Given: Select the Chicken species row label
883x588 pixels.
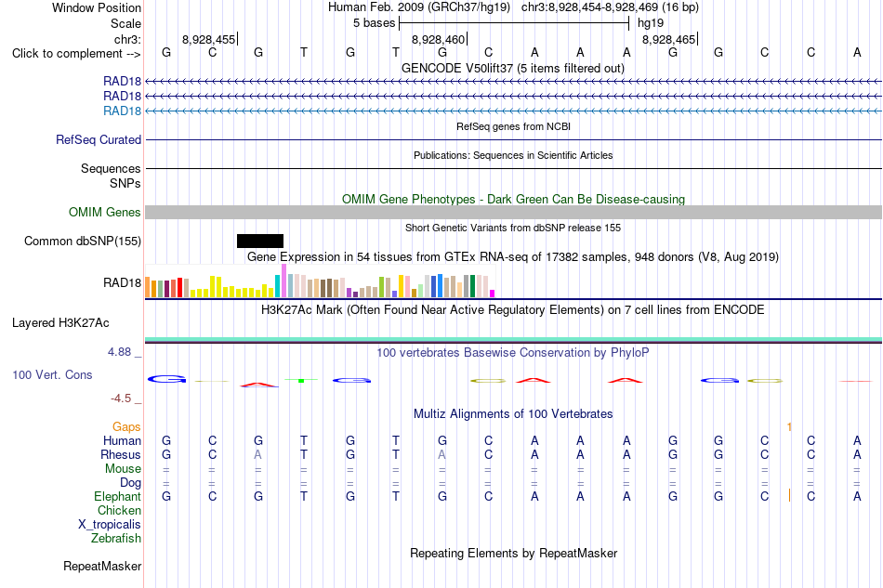Looking at the screenshot, I should [119, 510].
